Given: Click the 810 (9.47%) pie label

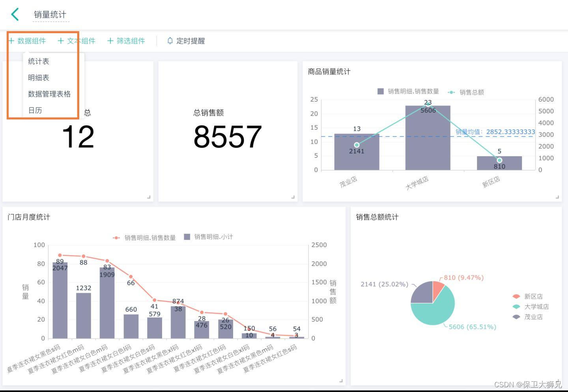Looking at the screenshot, I should [x=463, y=278].
